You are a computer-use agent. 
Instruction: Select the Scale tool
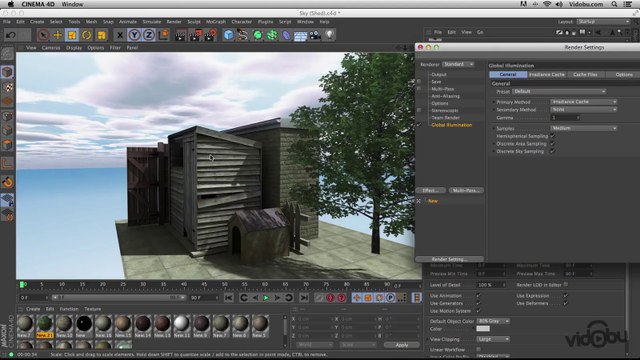tap(72, 35)
